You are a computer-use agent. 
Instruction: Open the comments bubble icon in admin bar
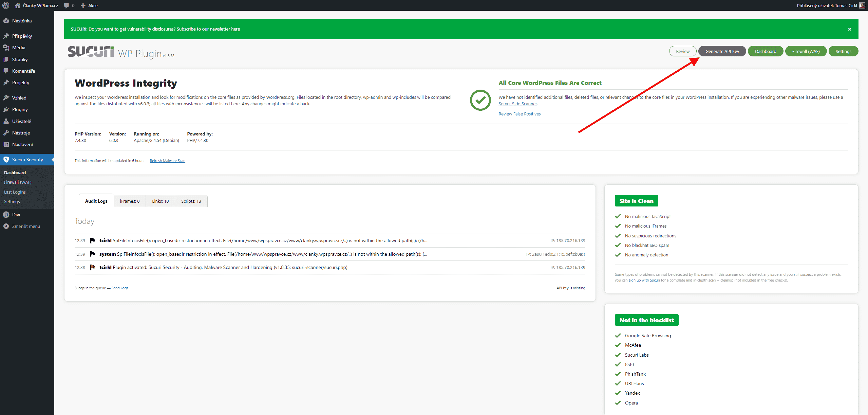[67, 5]
